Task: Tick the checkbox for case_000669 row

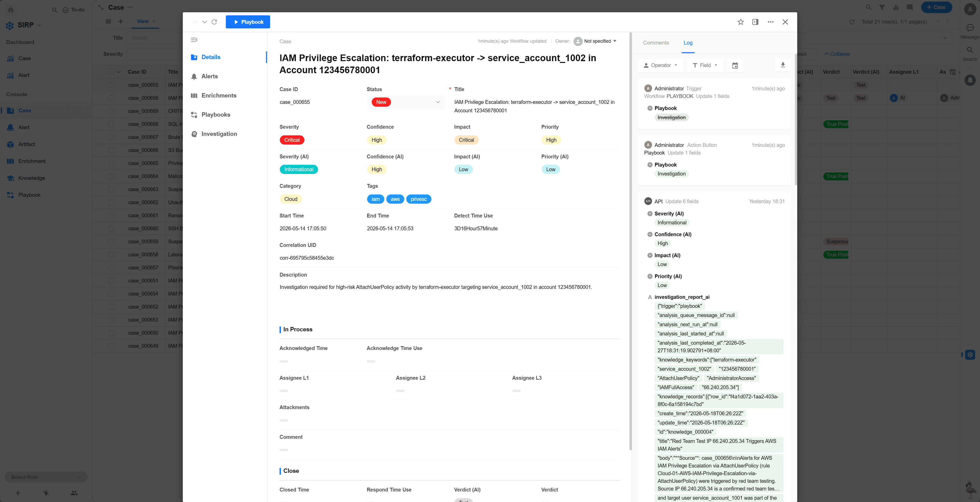Action: point(111,111)
